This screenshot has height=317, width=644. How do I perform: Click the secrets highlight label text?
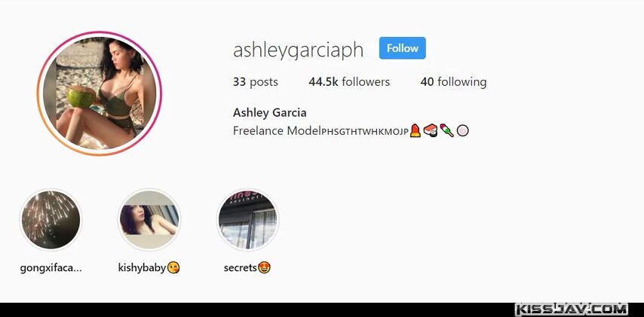[x=241, y=268]
